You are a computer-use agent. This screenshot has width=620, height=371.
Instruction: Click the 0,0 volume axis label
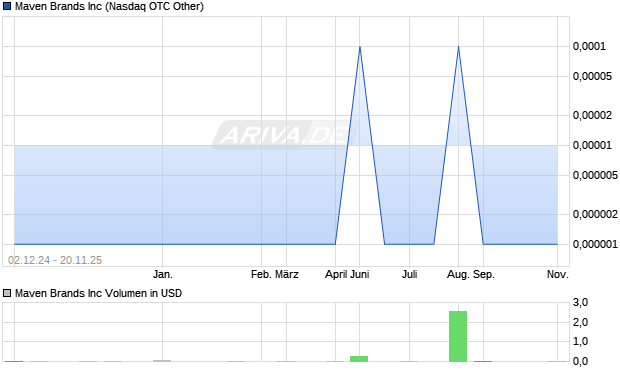tap(580, 361)
